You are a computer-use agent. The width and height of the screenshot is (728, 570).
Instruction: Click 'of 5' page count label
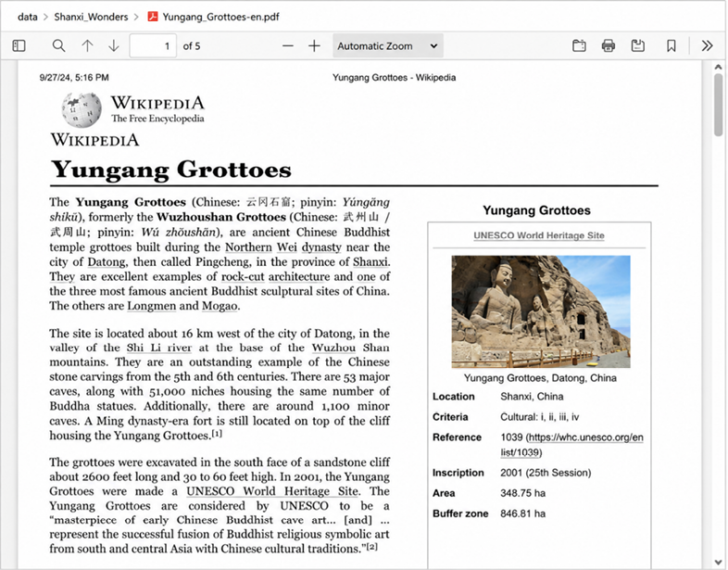click(192, 46)
